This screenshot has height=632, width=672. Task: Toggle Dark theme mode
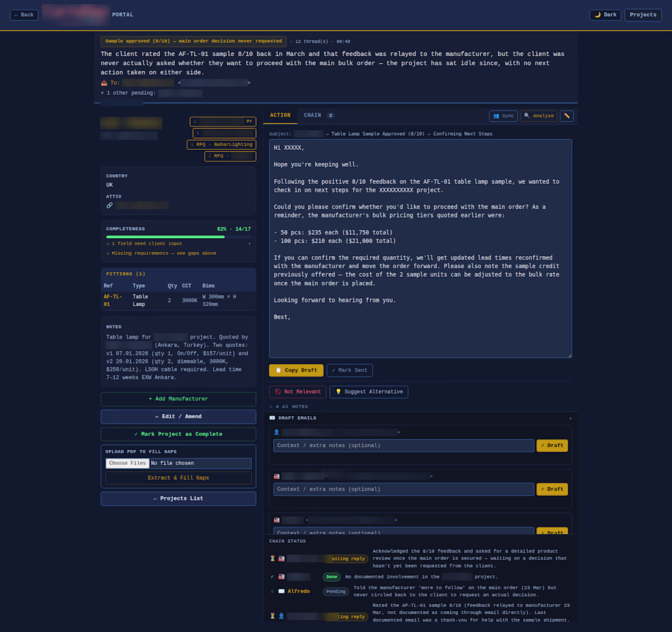605,15
